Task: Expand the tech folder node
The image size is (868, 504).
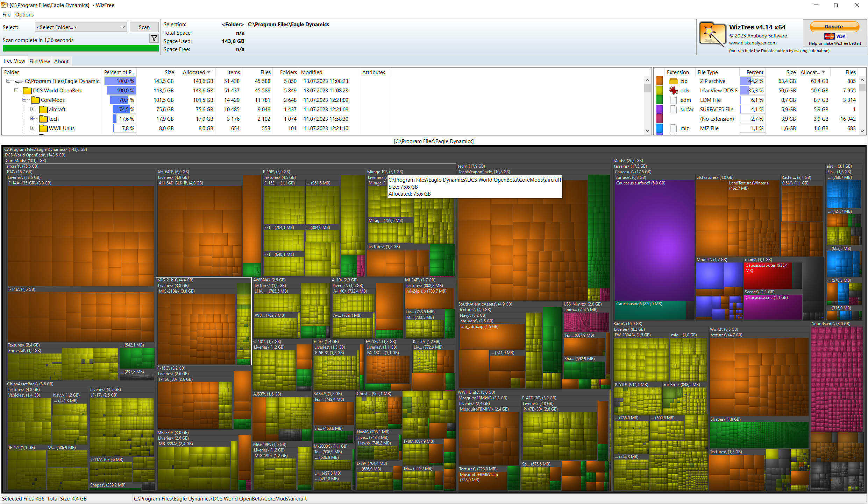Action: (x=32, y=119)
